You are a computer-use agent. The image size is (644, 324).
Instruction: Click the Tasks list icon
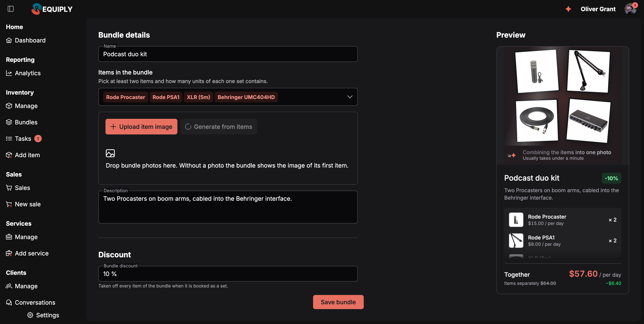(9, 139)
